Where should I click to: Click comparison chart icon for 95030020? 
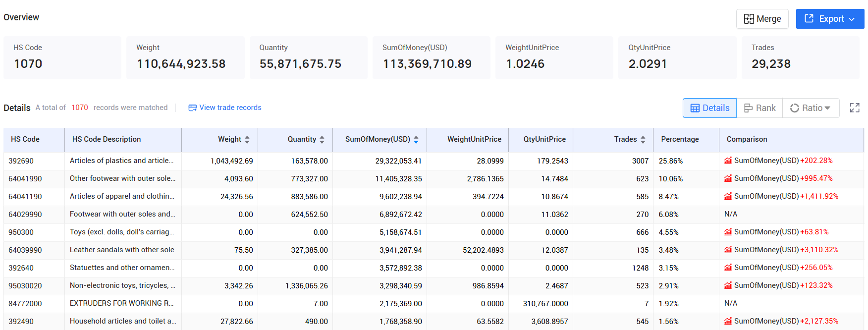[x=728, y=285]
